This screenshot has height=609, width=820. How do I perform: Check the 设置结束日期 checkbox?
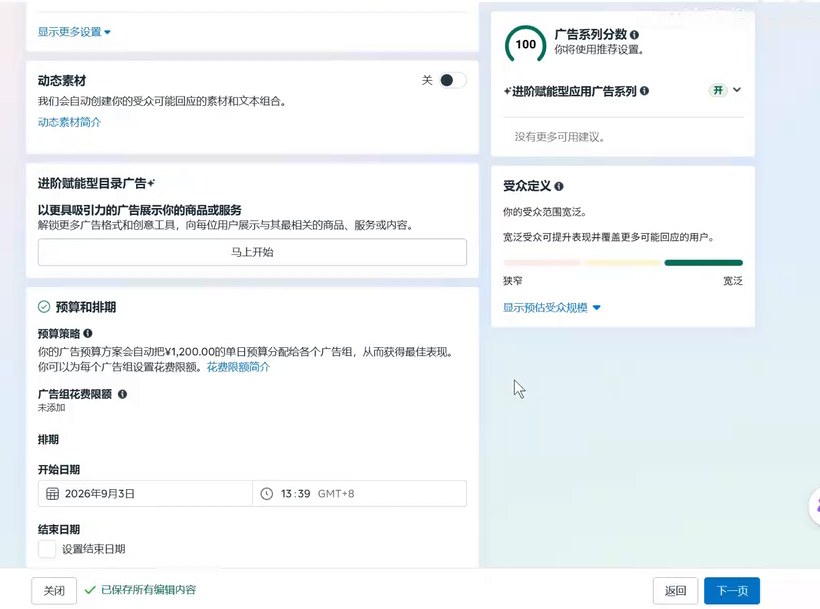coord(47,549)
